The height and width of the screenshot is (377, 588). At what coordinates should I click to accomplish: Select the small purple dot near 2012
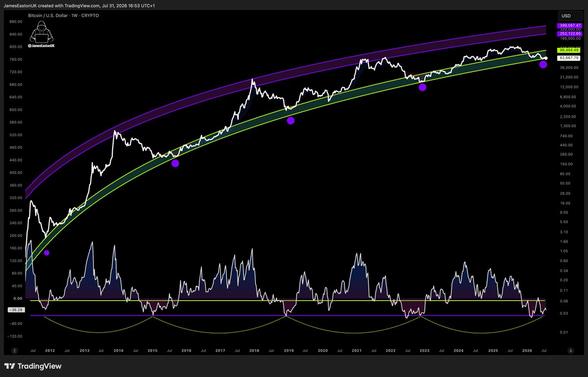(x=47, y=253)
